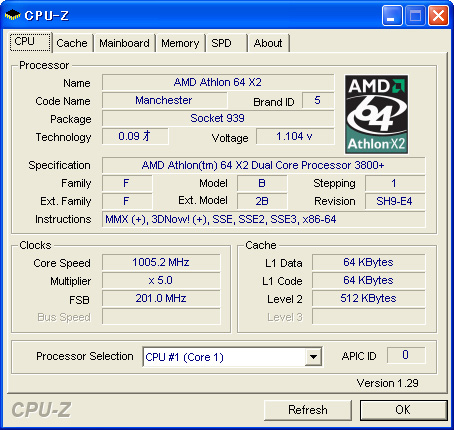Click the AMD Athlon 64 X2 logo
The width and height of the screenshot is (454, 430).
coord(376,114)
